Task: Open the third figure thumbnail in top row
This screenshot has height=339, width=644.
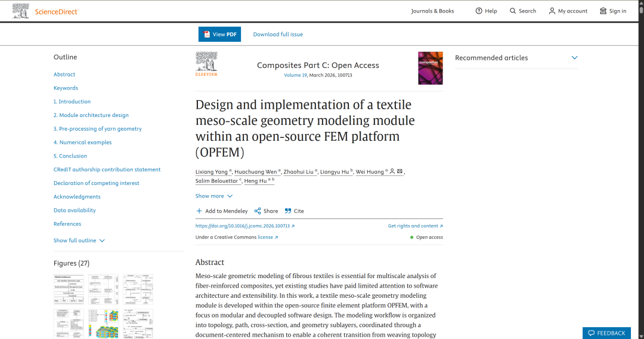Action: (138, 289)
